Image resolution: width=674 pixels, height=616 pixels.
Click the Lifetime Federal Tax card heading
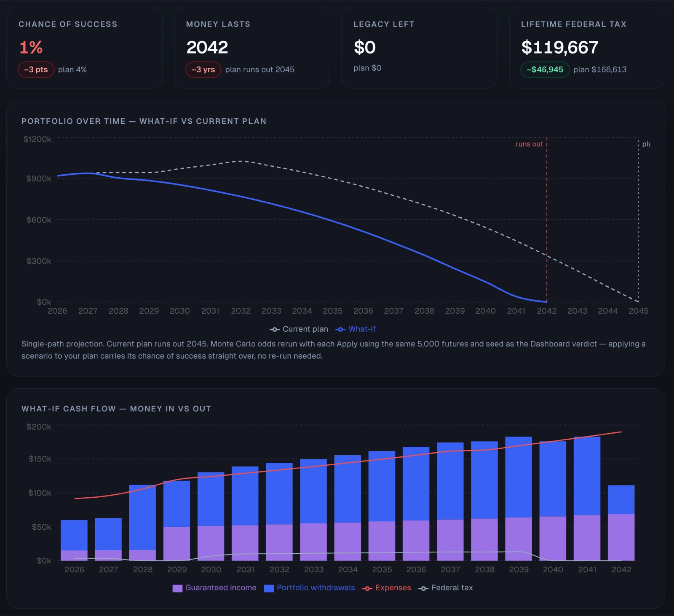point(574,24)
